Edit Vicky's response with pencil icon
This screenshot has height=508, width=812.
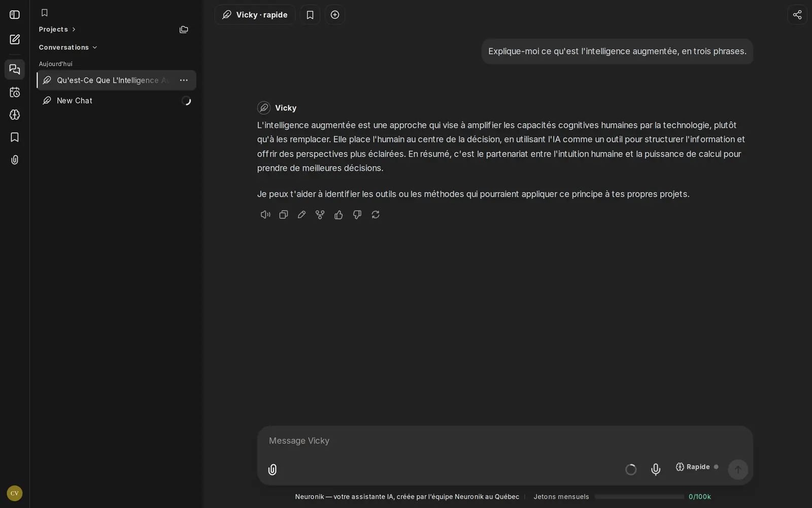(302, 215)
